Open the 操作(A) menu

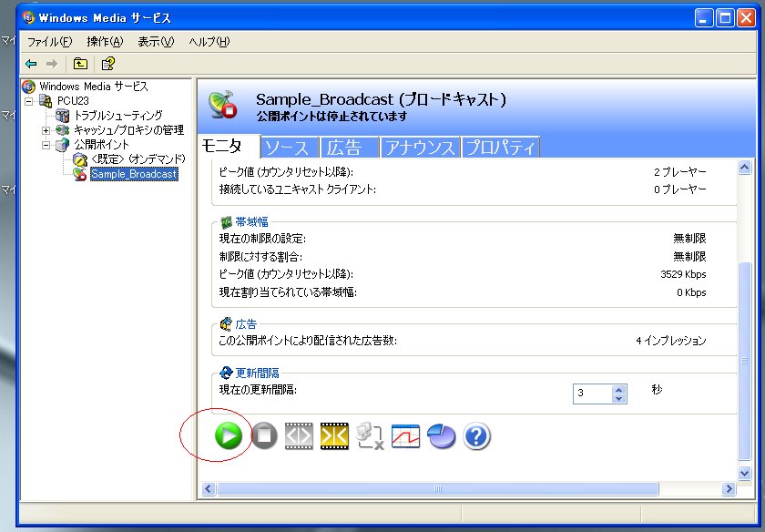(105, 42)
